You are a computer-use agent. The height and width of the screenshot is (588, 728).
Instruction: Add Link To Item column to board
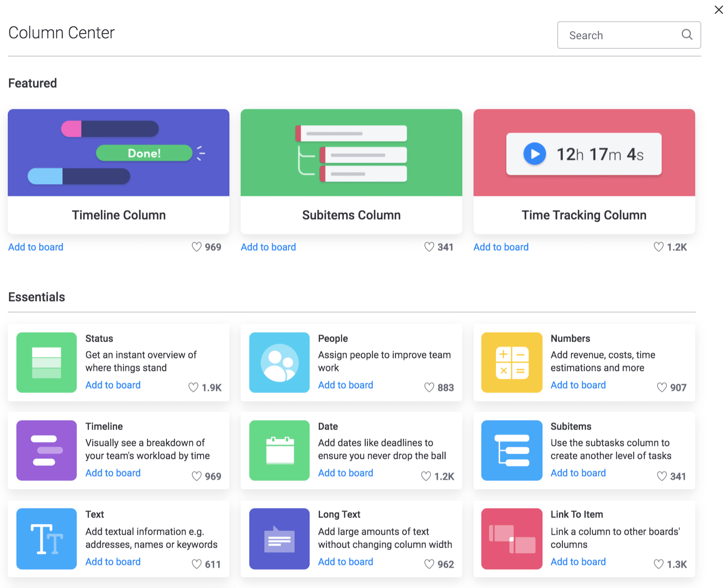(x=578, y=562)
